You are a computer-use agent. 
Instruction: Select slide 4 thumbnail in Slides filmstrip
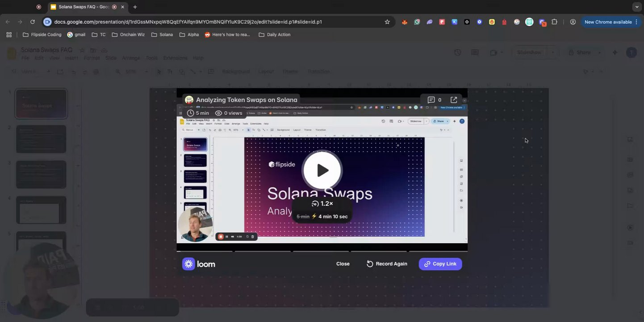coord(41,210)
